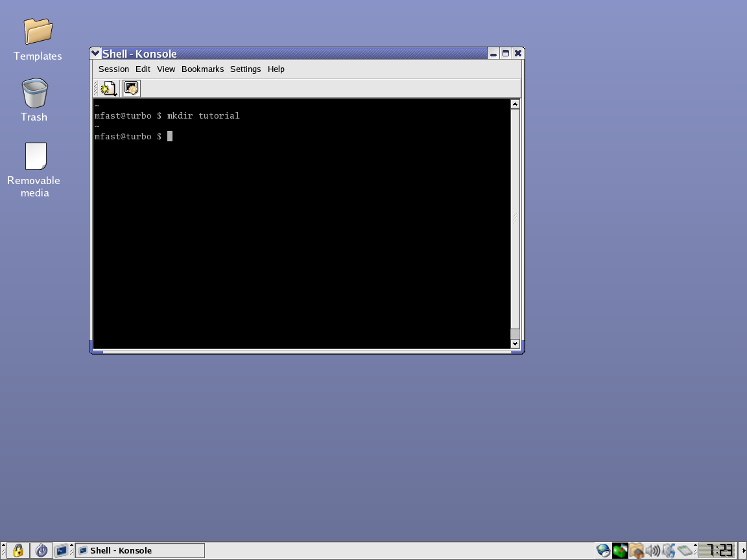The width and height of the screenshot is (747, 560).
Task: Open the Settings menu
Action: click(245, 69)
